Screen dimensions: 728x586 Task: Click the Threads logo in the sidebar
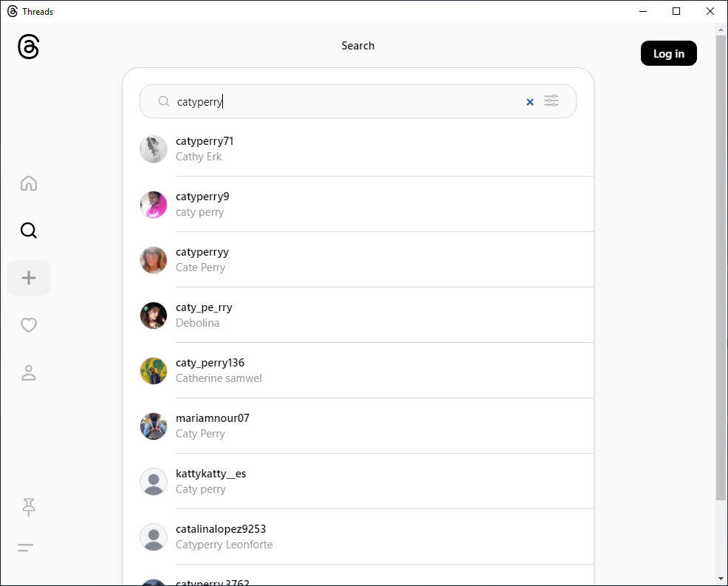(28, 47)
